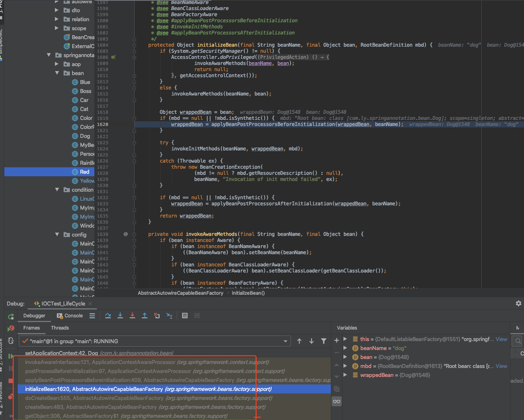Select the getObject:306 stack frame
Screen dimensions: 524x420
click(174, 416)
